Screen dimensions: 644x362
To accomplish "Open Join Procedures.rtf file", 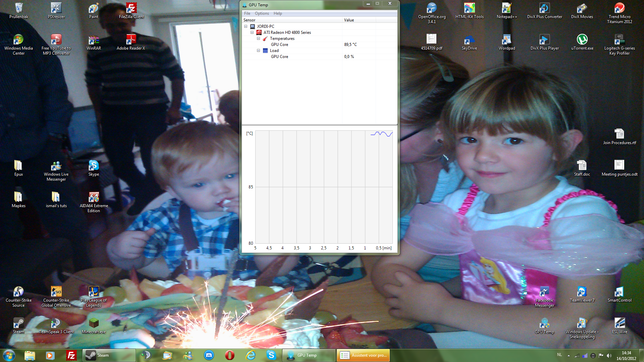I will point(620,136).
